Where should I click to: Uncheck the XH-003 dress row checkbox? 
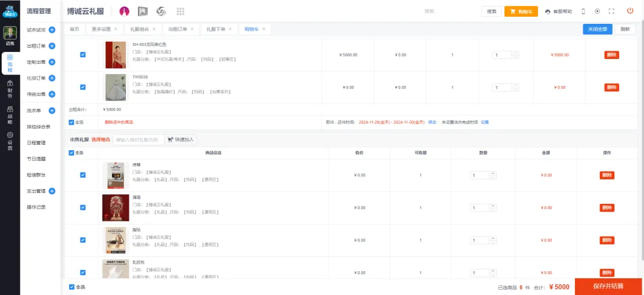pos(82,55)
